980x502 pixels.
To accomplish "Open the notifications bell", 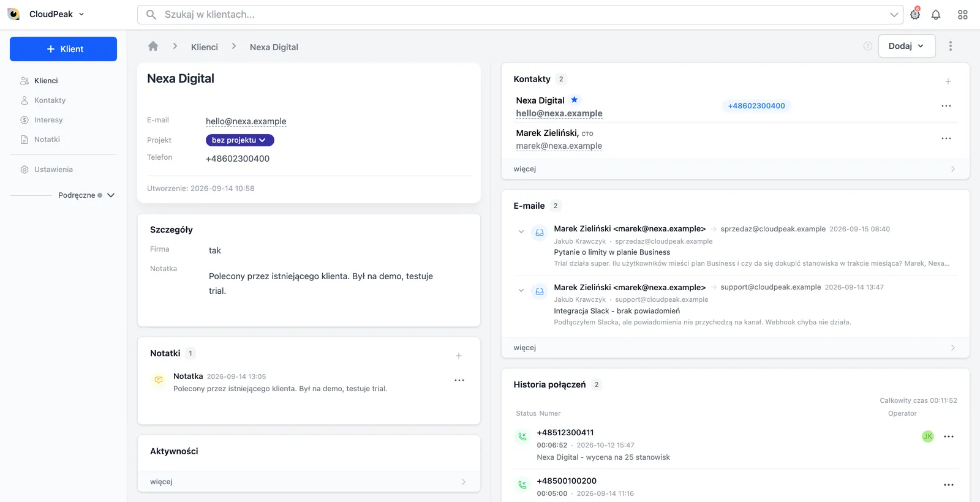I will coord(936,15).
